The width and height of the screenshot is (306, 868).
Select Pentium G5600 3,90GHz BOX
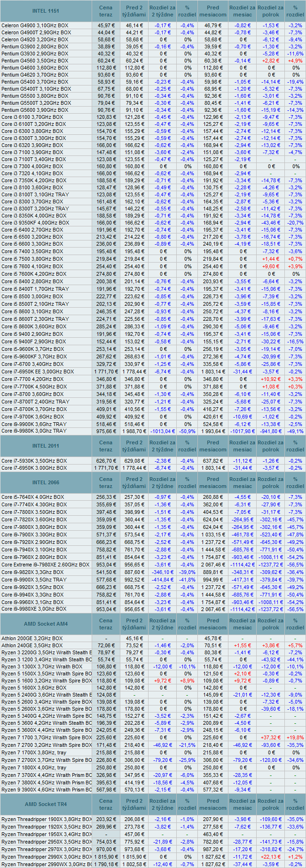point(35,110)
